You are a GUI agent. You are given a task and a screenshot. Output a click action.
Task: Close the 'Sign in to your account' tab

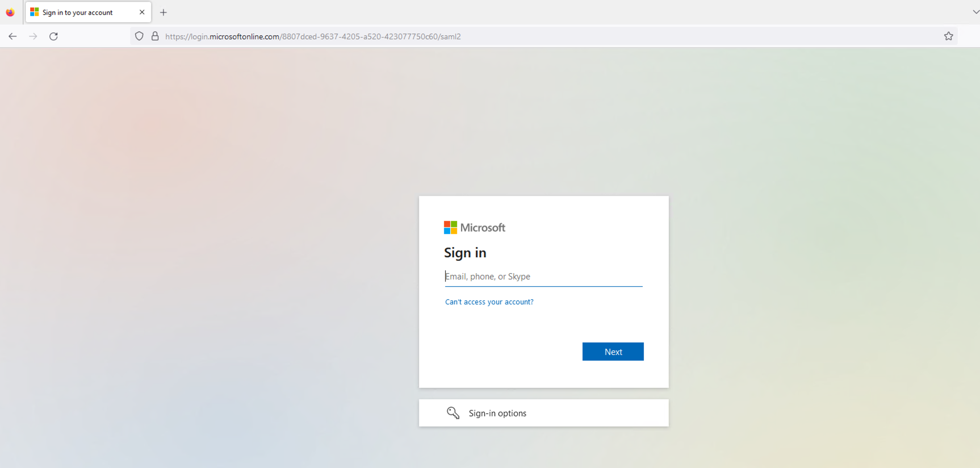[x=142, y=12]
